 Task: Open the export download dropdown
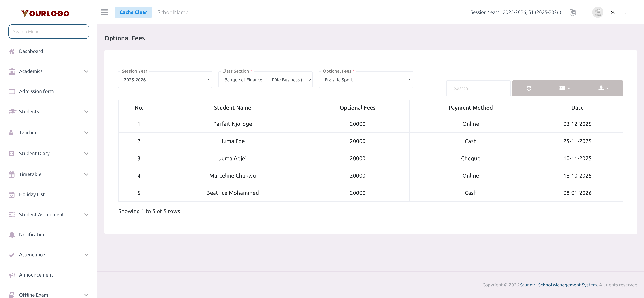click(x=603, y=88)
